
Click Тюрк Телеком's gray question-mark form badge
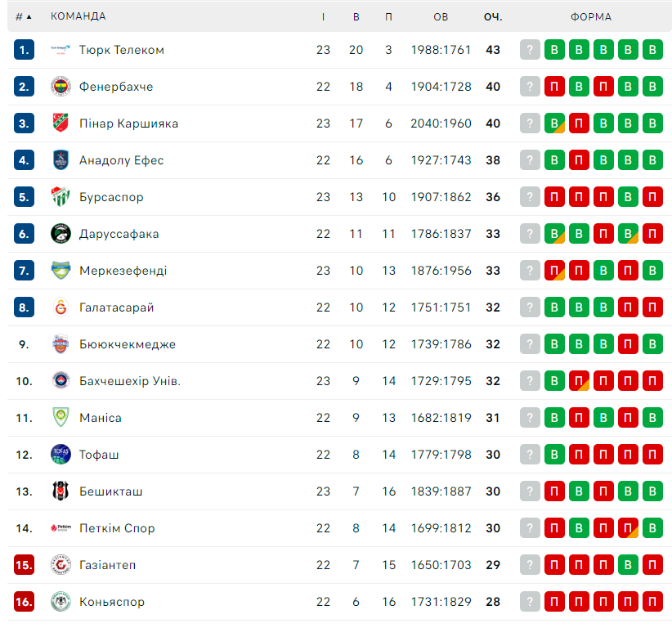530,50
